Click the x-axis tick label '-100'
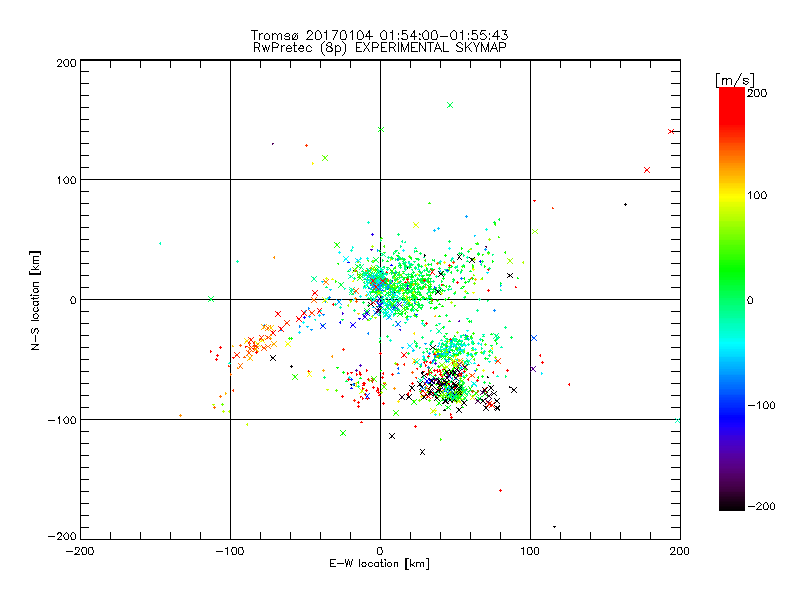800x600 pixels. pos(230,551)
